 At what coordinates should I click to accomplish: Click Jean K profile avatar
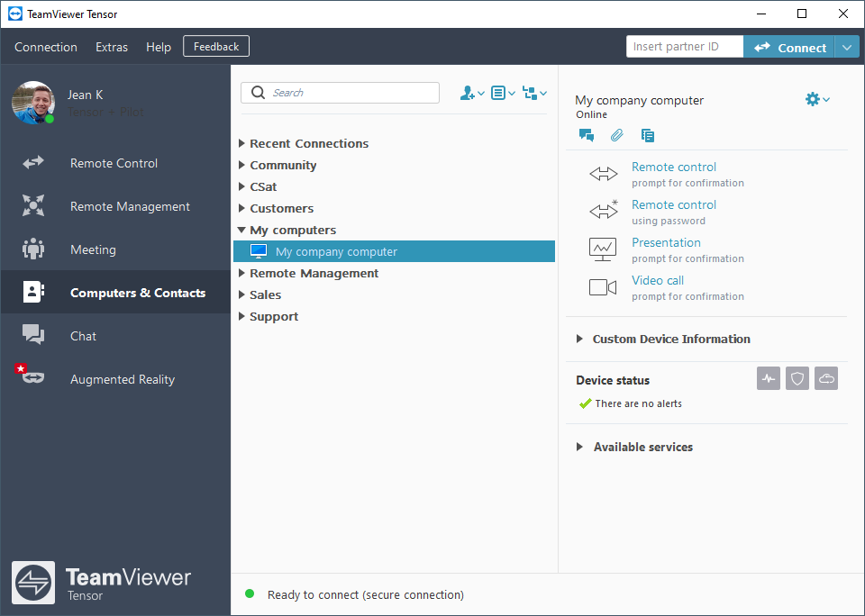(33, 103)
